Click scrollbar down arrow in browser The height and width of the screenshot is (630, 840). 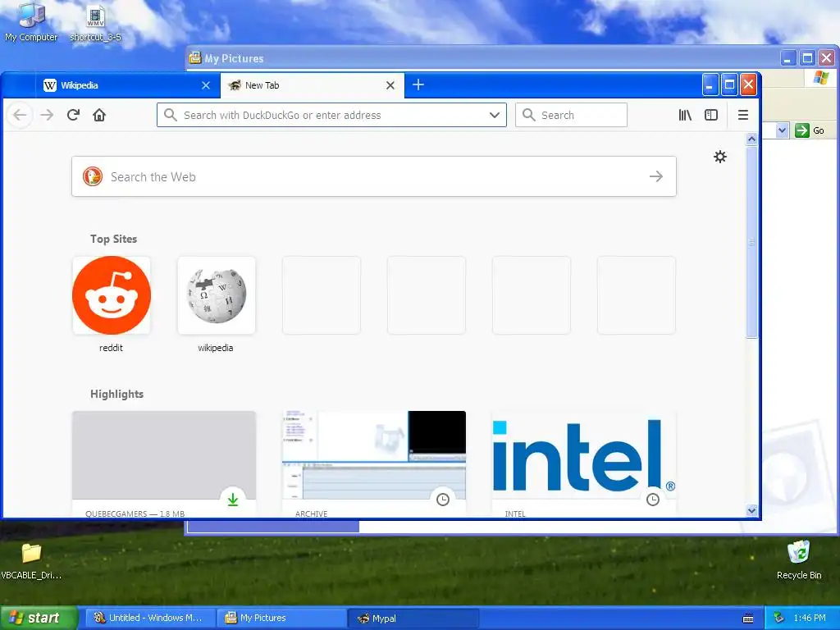pyautogui.click(x=751, y=510)
